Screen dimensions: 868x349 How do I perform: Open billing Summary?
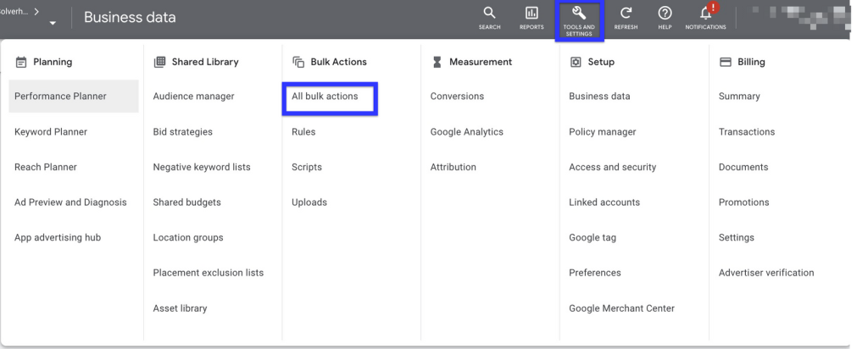(739, 97)
